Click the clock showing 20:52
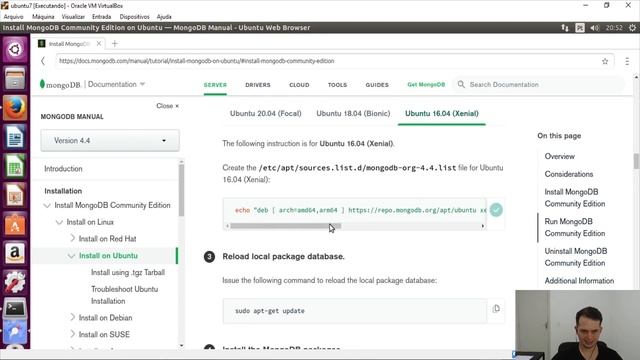This screenshot has height=360, width=640. point(613,28)
